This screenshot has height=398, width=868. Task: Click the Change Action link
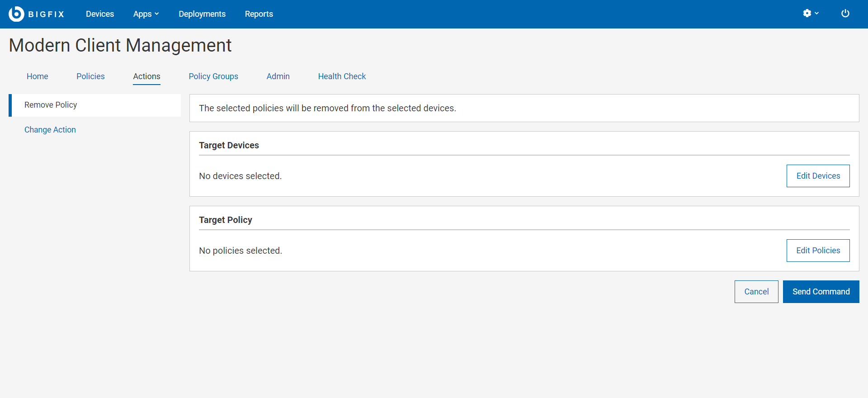[50, 130]
